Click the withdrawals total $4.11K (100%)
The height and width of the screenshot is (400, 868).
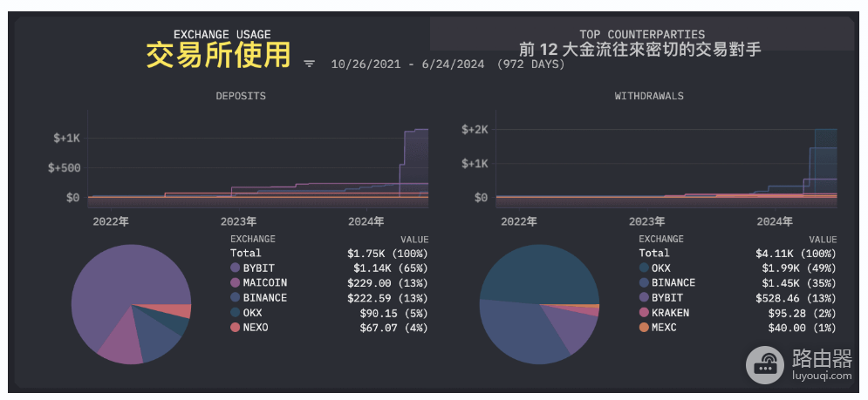pos(796,254)
